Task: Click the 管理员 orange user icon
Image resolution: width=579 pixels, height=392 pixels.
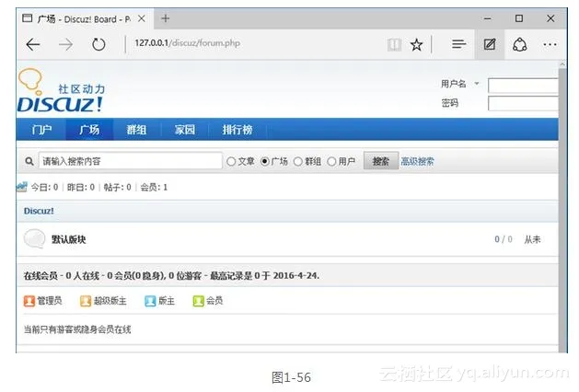Action: tap(29, 301)
